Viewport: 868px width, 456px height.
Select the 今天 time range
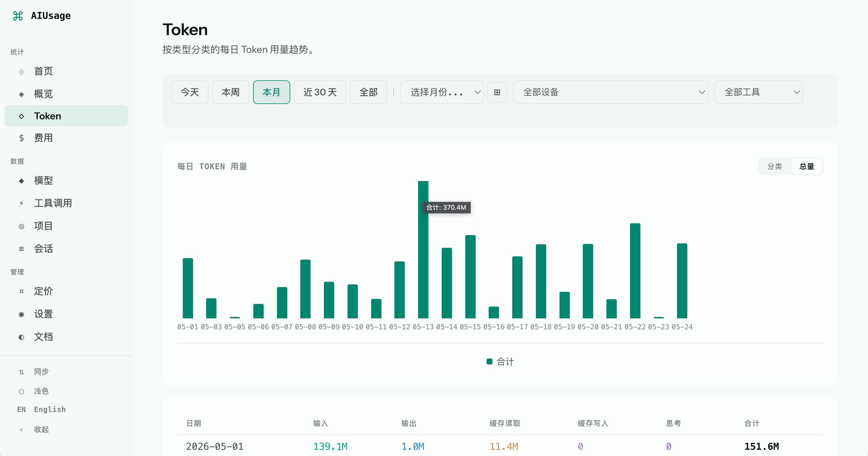190,92
